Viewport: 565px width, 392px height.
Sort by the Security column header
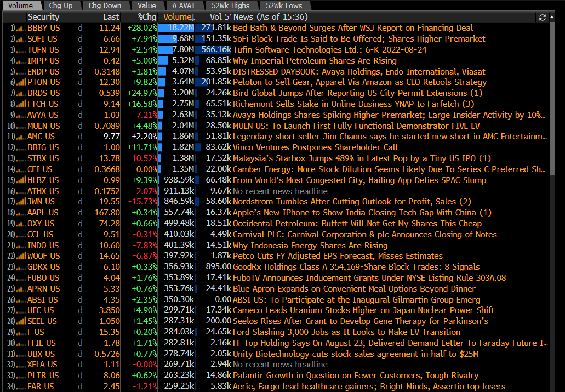click(x=44, y=17)
